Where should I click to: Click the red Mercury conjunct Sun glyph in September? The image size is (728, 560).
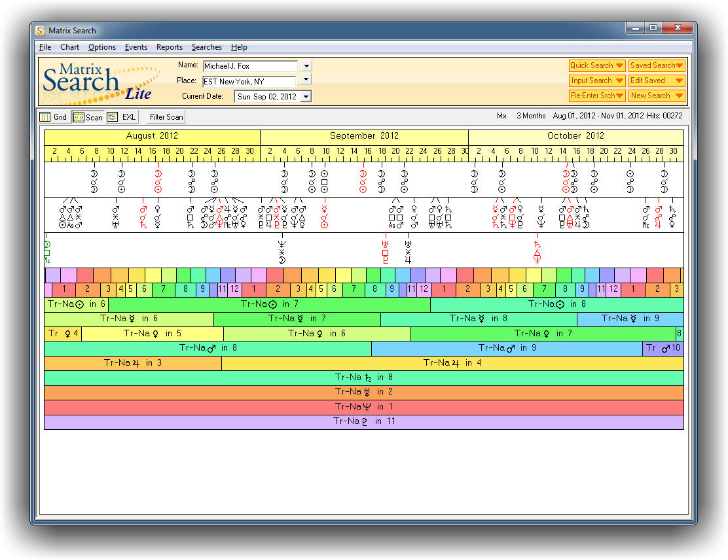pos(325,217)
